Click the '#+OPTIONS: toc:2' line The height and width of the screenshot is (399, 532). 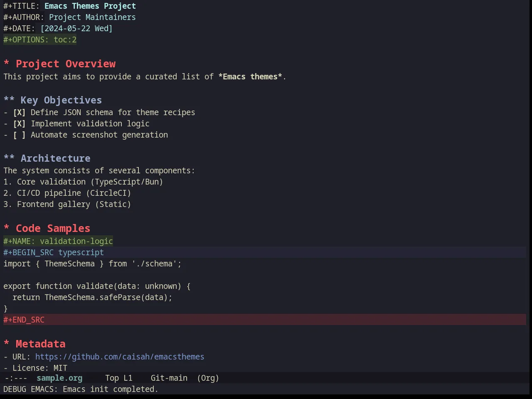pos(40,39)
